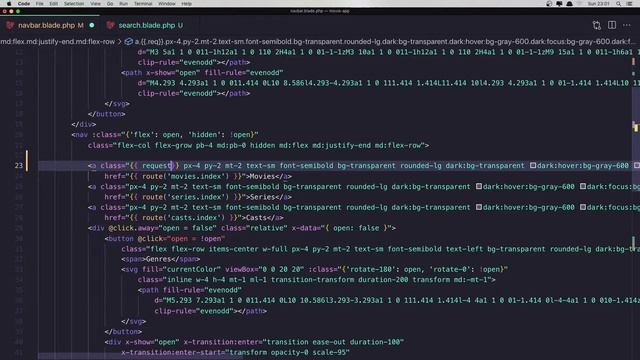Open dark:focus color swatch on Series link line
640x360 pixels.
click(583, 186)
